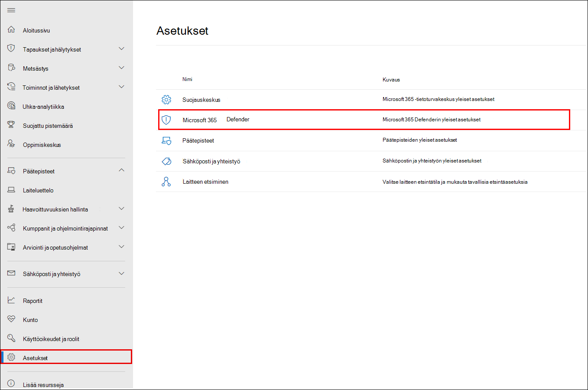Click the Uhka-analytiikka icon
588x390 pixels.
[x=11, y=106]
